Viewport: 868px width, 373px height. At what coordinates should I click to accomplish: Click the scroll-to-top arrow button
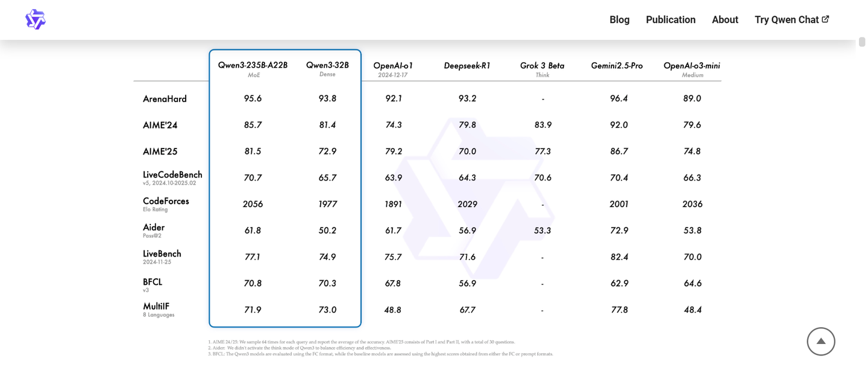click(820, 342)
